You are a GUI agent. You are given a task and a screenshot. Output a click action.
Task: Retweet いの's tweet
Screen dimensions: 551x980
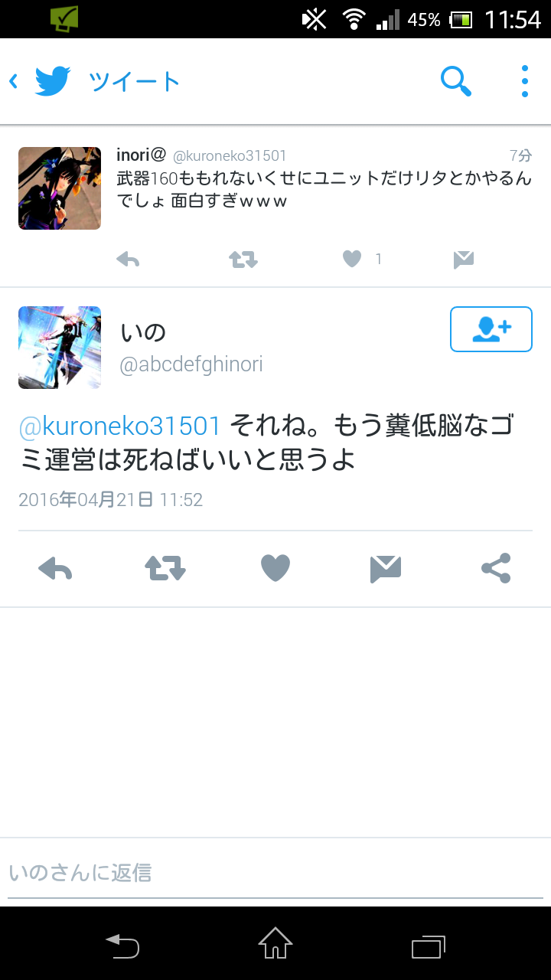[x=165, y=568]
